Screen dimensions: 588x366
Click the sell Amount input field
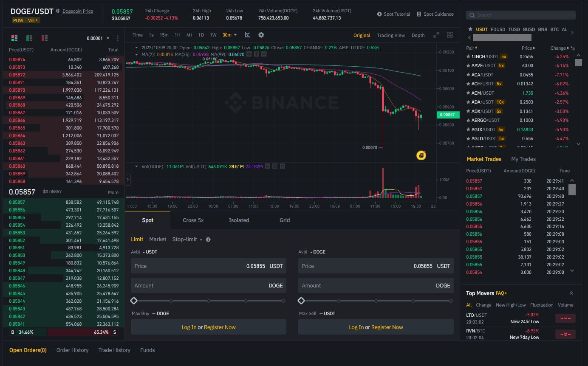point(376,285)
